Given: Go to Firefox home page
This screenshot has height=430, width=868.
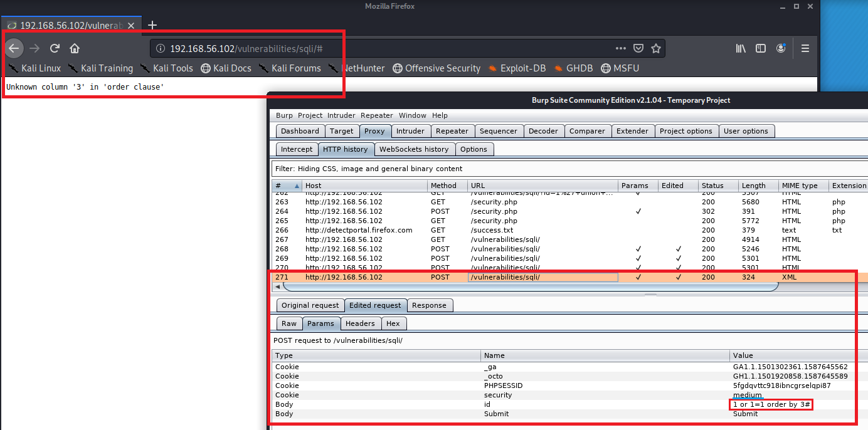Looking at the screenshot, I should [x=75, y=48].
